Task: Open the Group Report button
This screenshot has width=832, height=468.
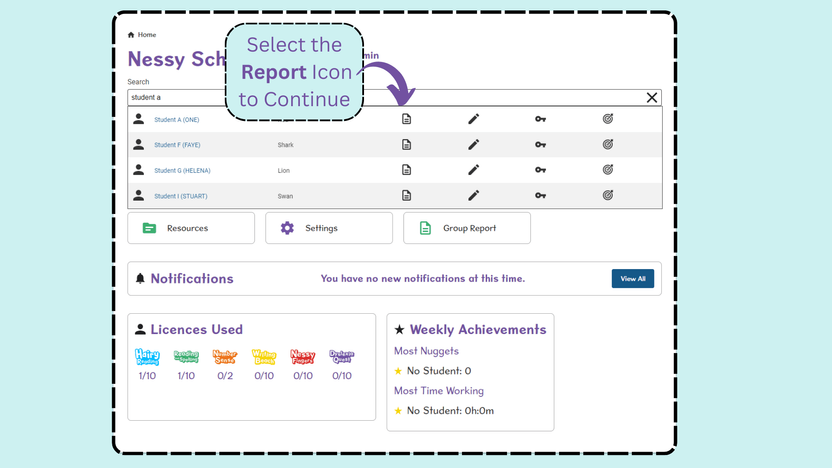Action: tap(467, 228)
